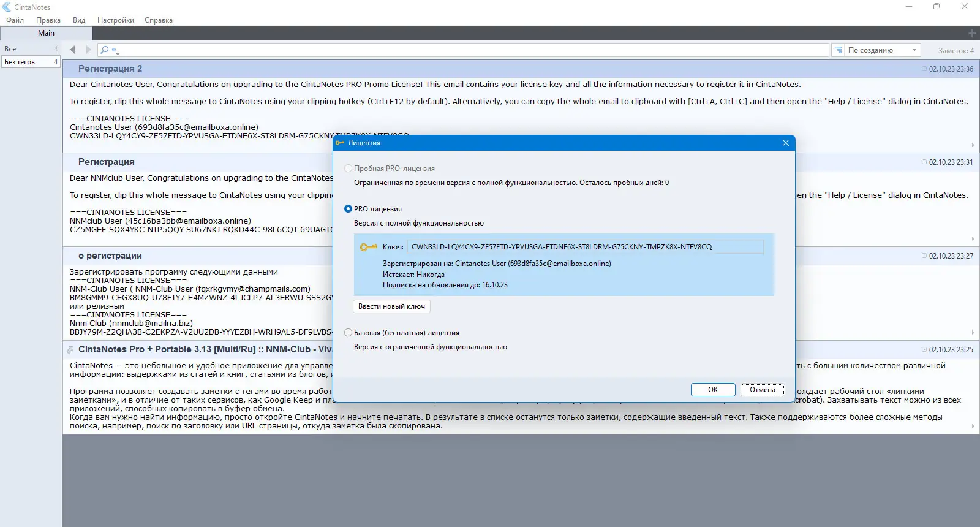The height and width of the screenshot is (527, 980).
Task: Click the link icon on CintaNotes Pro note
Action: pos(70,350)
